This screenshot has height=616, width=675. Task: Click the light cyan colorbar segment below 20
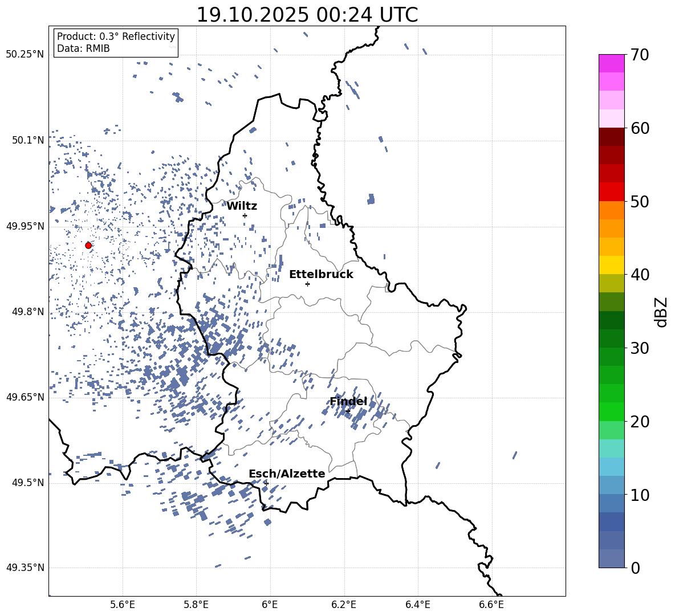611,448
